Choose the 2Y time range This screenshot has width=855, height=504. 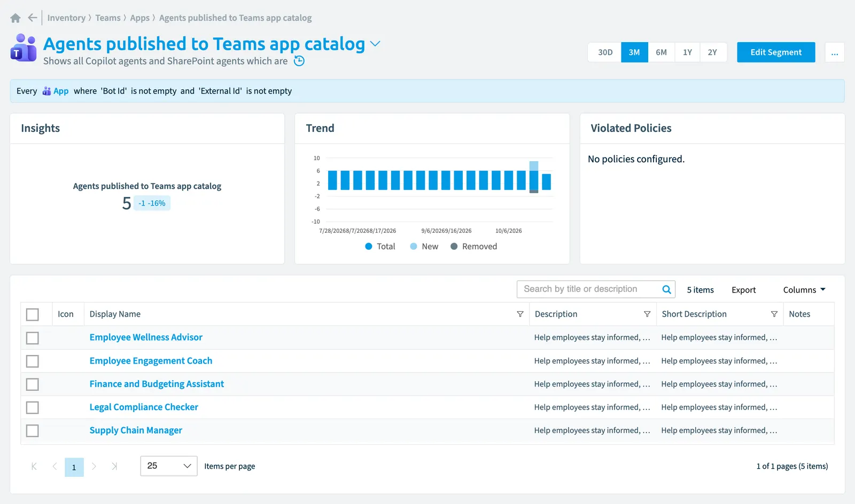point(713,52)
